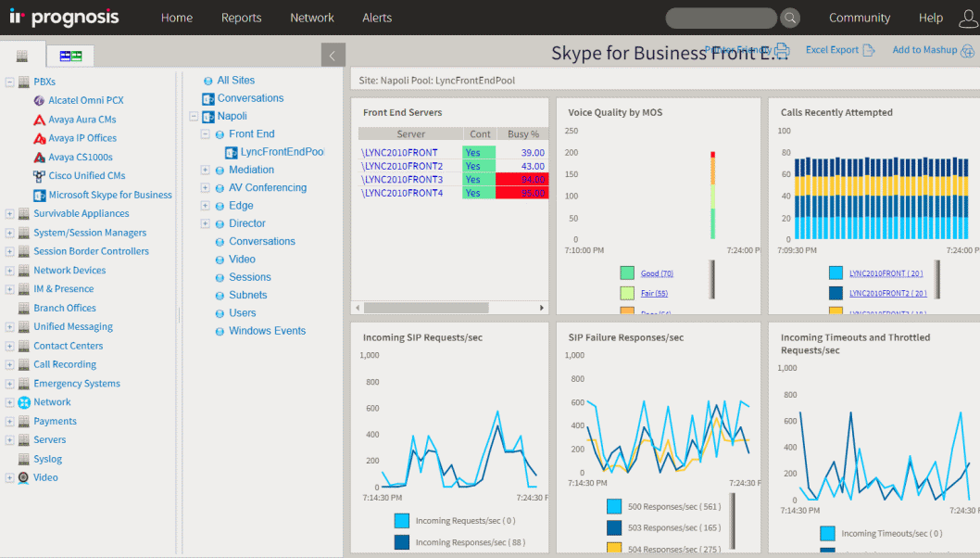Screen dimensions: 980x558
Task: Open the Help menu
Action: 931,18
